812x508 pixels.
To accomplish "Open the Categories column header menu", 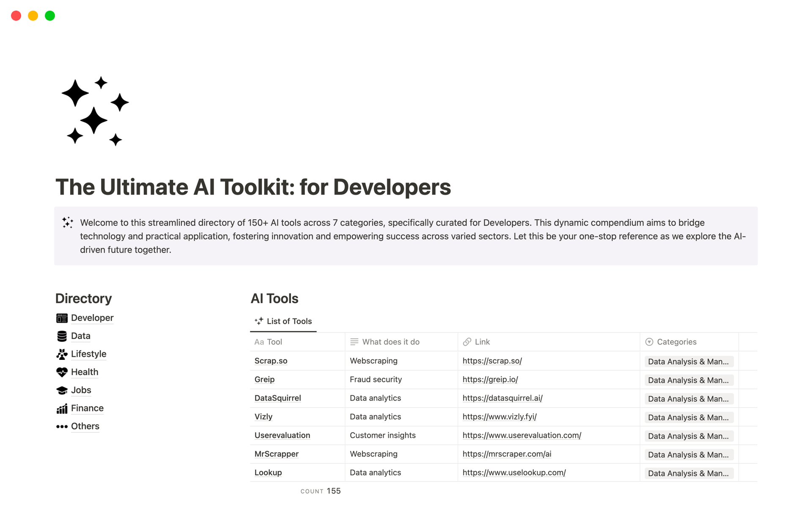I will (676, 342).
